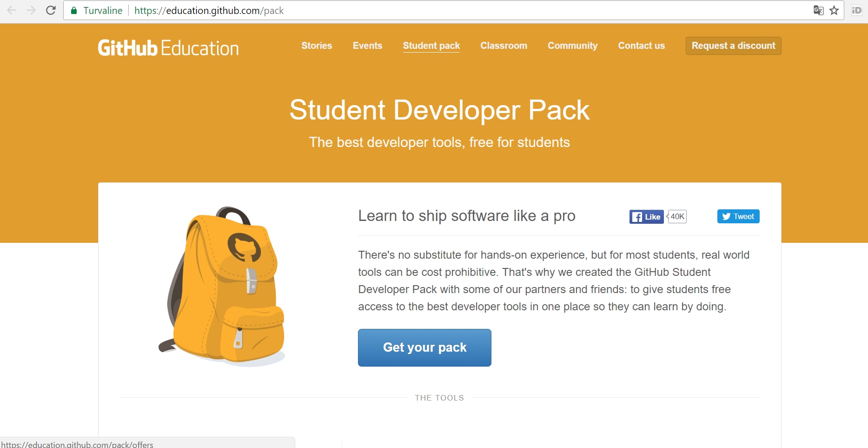Viewport: 868px width, 448px height.
Task: Click the Get your pack button
Action: [x=424, y=348]
